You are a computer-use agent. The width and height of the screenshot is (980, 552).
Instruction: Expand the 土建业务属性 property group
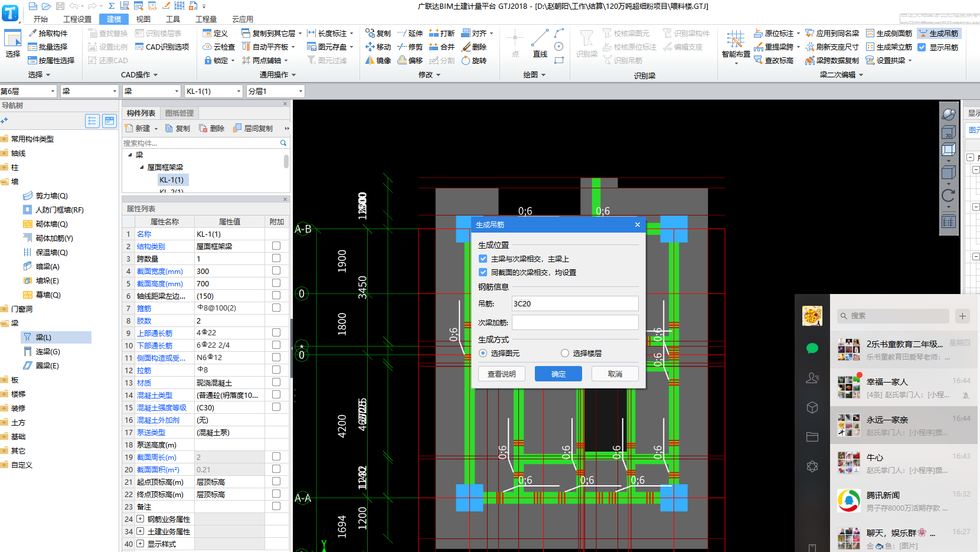click(x=141, y=531)
